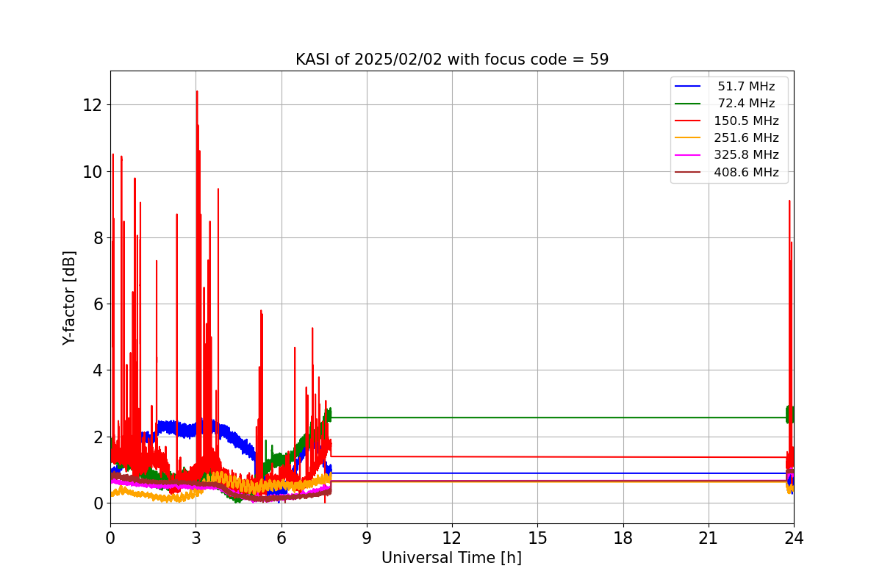Select the 408.6 MHz legend label

pyautogui.click(x=746, y=173)
